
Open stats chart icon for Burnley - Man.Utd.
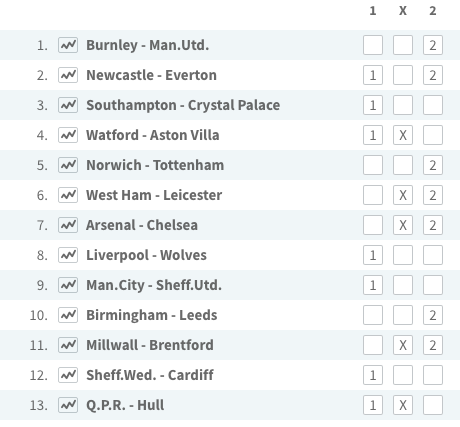point(68,45)
